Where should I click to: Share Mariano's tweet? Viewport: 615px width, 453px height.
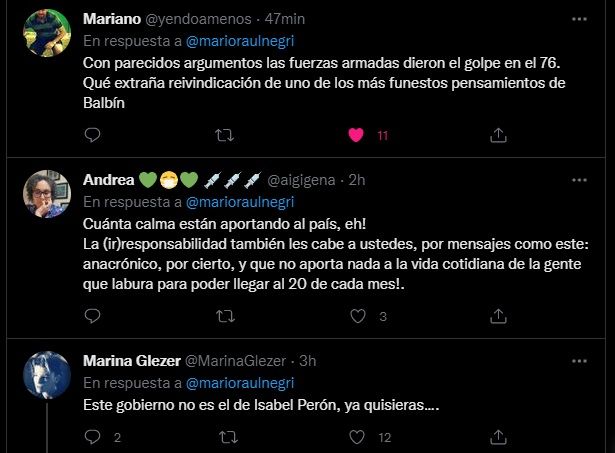(498, 135)
